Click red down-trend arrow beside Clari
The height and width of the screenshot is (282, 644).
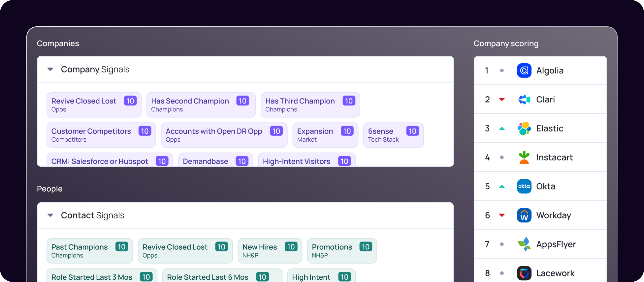click(x=502, y=99)
